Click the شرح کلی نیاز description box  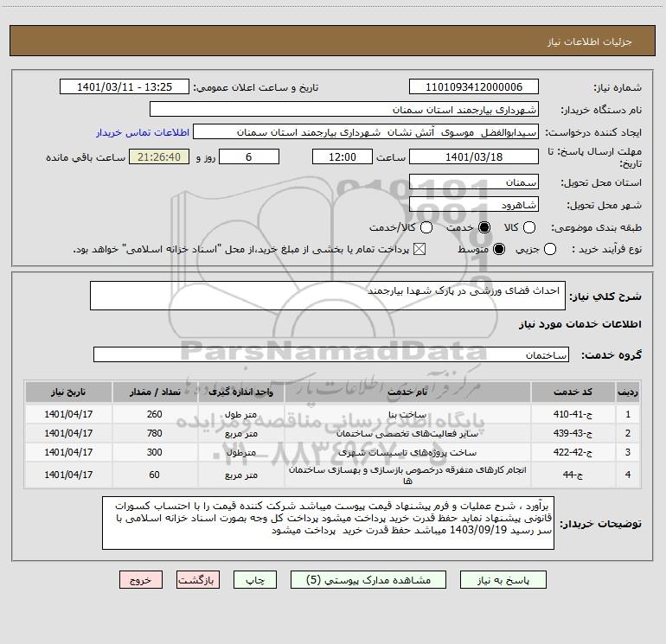(328, 296)
